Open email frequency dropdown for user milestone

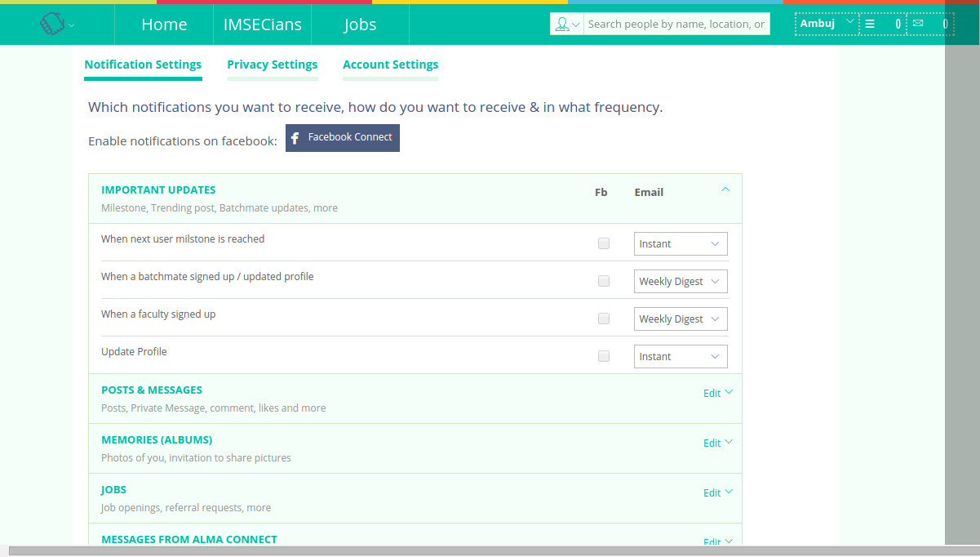pos(681,244)
